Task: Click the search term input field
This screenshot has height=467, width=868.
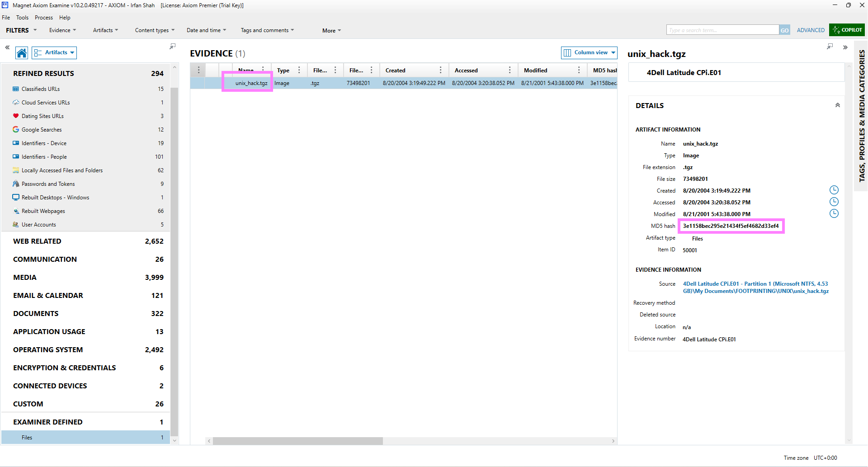Action: tap(722, 30)
